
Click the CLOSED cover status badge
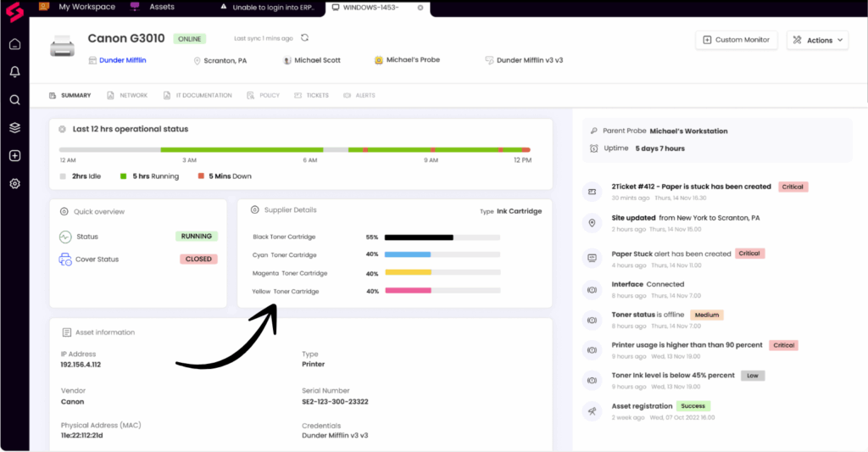point(198,259)
